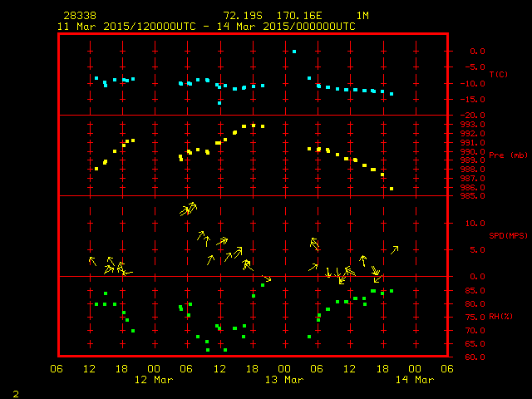The height and width of the screenshot is (399, 532).
Task: Click the page number 2 below the chart
Action: pyautogui.click(x=16, y=394)
